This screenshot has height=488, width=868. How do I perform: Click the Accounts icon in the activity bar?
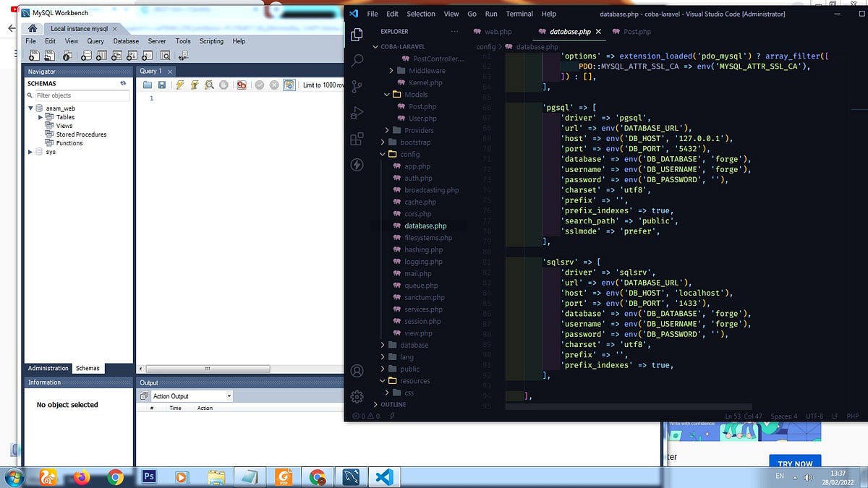pos(357,371)
